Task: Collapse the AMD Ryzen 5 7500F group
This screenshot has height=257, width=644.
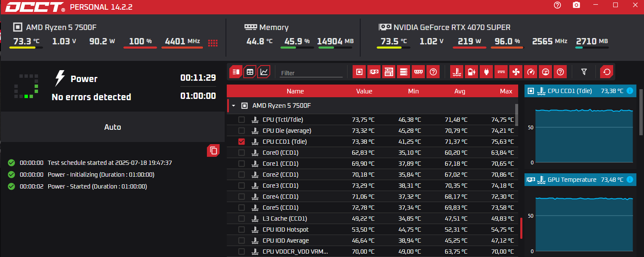Action: [x=233, y=106]
